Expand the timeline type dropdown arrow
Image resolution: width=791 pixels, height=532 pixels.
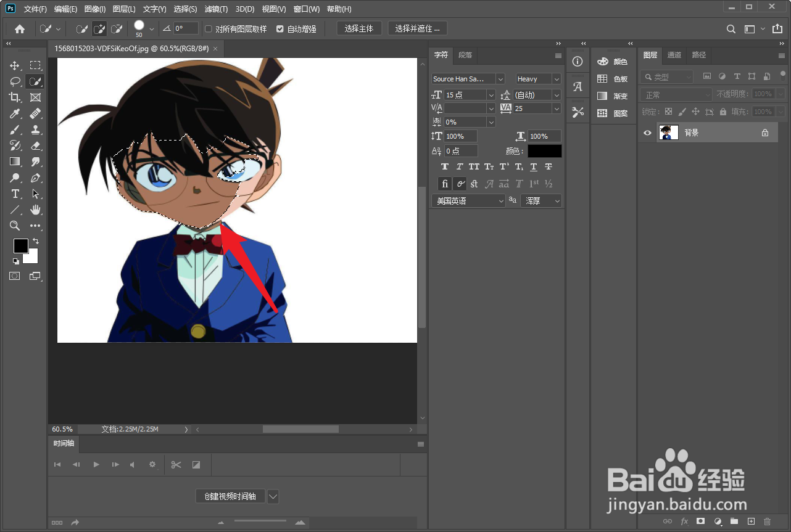pyautogui.click(x=273, y=496)
